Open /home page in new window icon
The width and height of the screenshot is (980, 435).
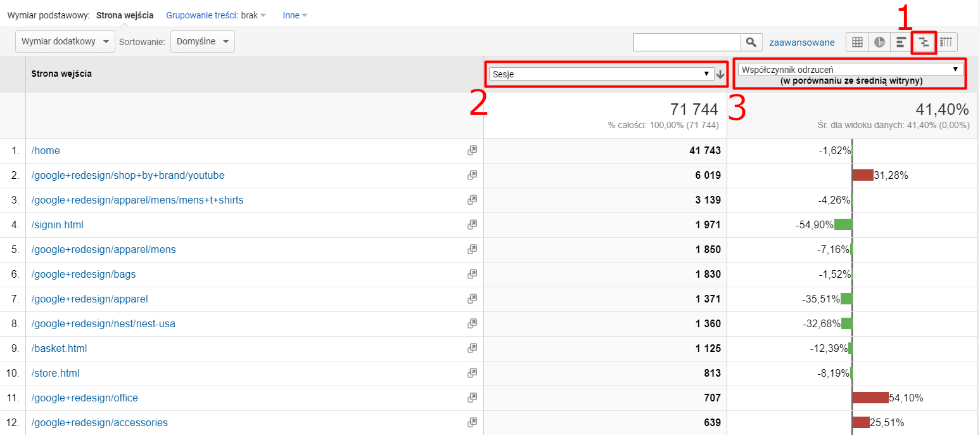[x=472, y=151]
